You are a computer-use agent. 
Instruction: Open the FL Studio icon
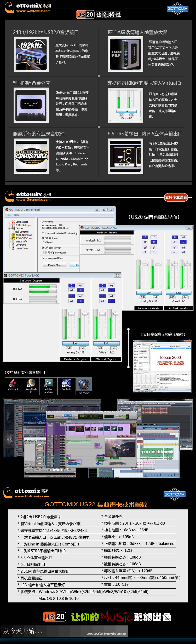point(84,386)
